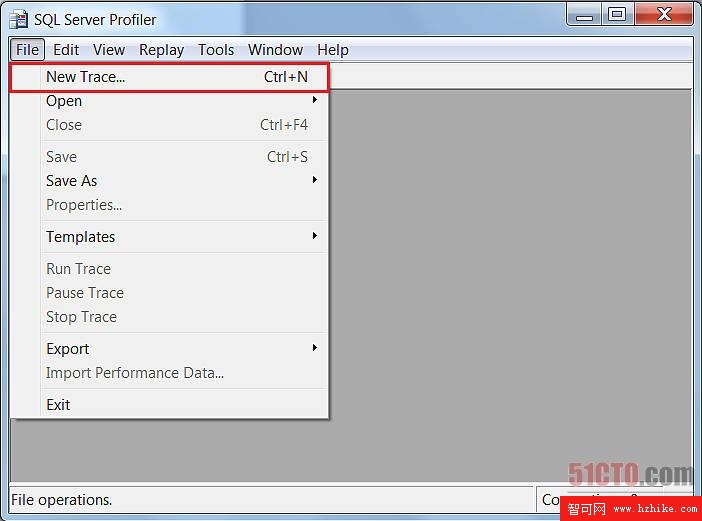Screen dimensions: 702x521
Task: Select the Close menu entry
Action: (169, 125)
